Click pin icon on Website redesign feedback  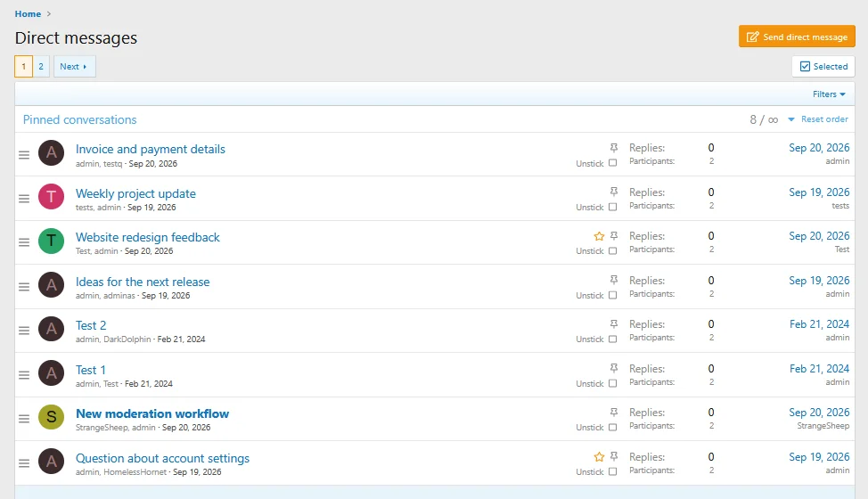pos(614,235)
